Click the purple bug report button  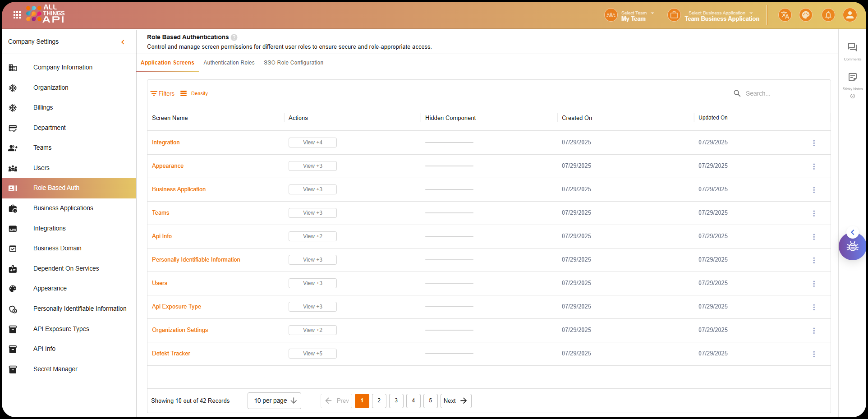(852, 247)
